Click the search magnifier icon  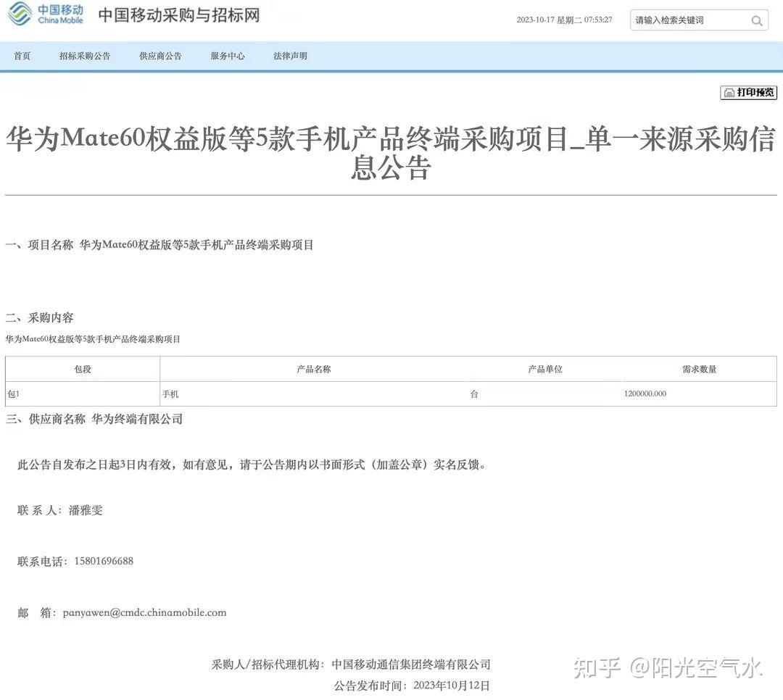point(756,21)
